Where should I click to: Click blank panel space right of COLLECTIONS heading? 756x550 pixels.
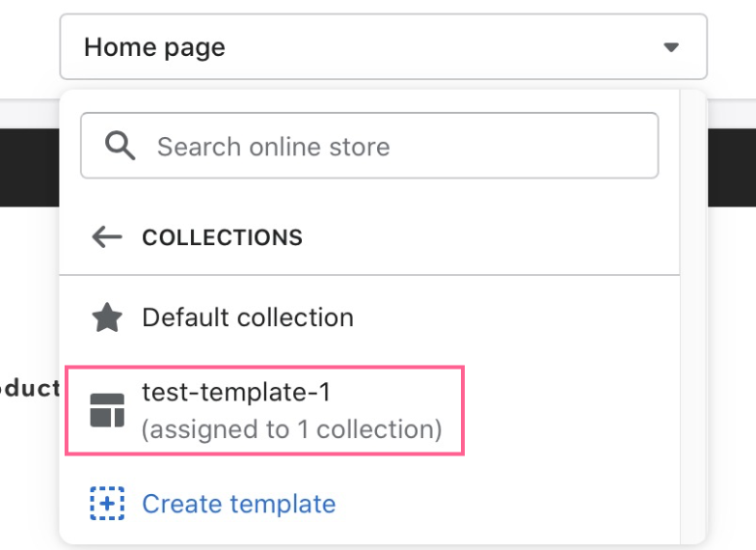tap(490, 237)
